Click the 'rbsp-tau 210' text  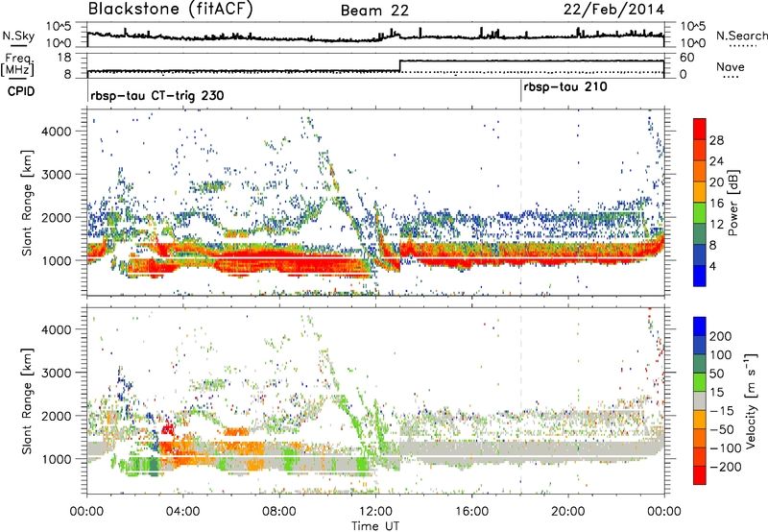pyautogui.click(x=565, y=87)
